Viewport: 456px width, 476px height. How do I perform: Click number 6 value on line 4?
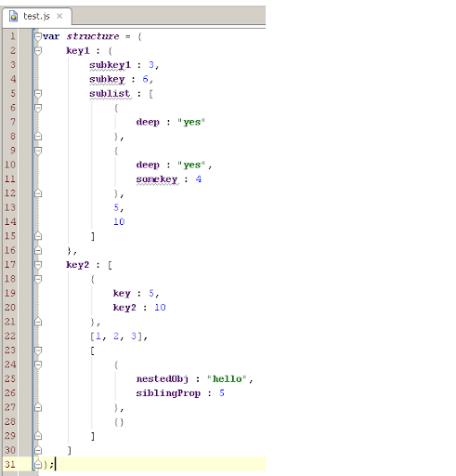click(x=145, y=79)
